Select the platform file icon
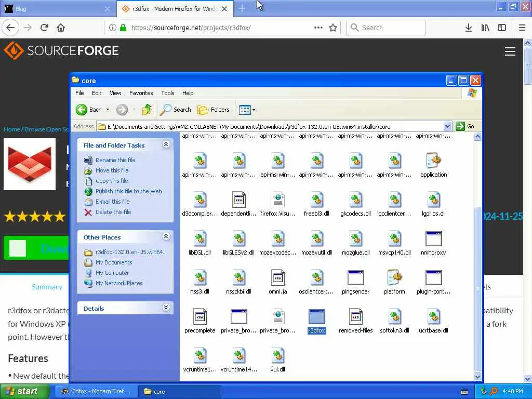This screenshot has height=399, width=532. pos(395,277)
